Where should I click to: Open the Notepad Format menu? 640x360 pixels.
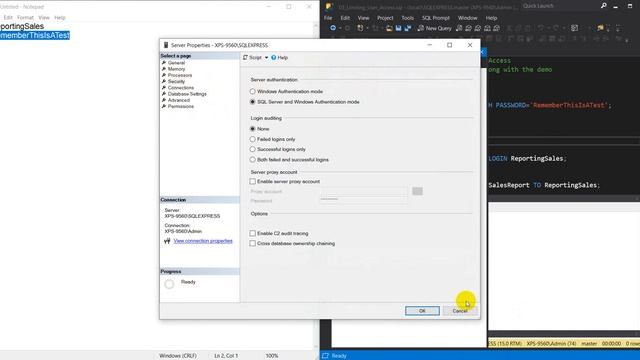click(x=25, y=18)
